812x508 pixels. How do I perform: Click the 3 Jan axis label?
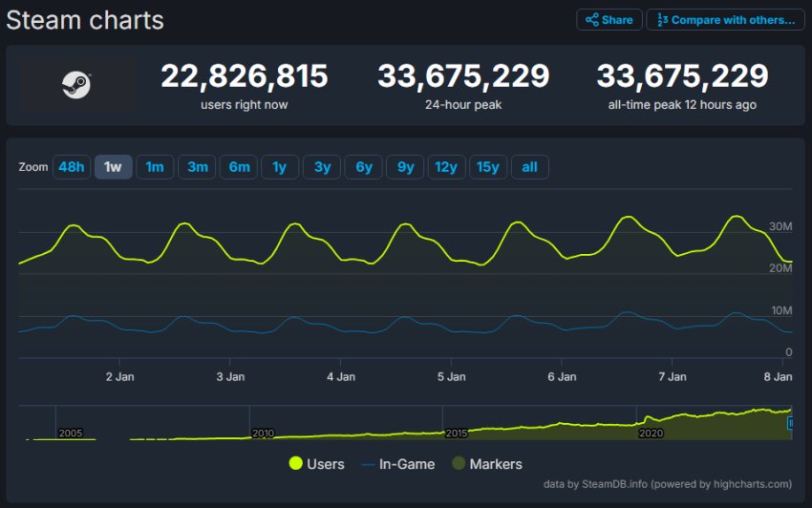click(x=230, y=377)
